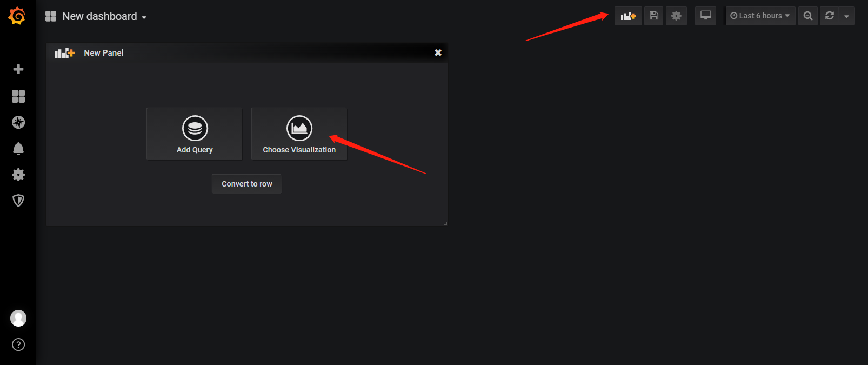Zoom out time range with magnifier icon
The height and width of the screenshot is (365, 868).
pos(808,16)
